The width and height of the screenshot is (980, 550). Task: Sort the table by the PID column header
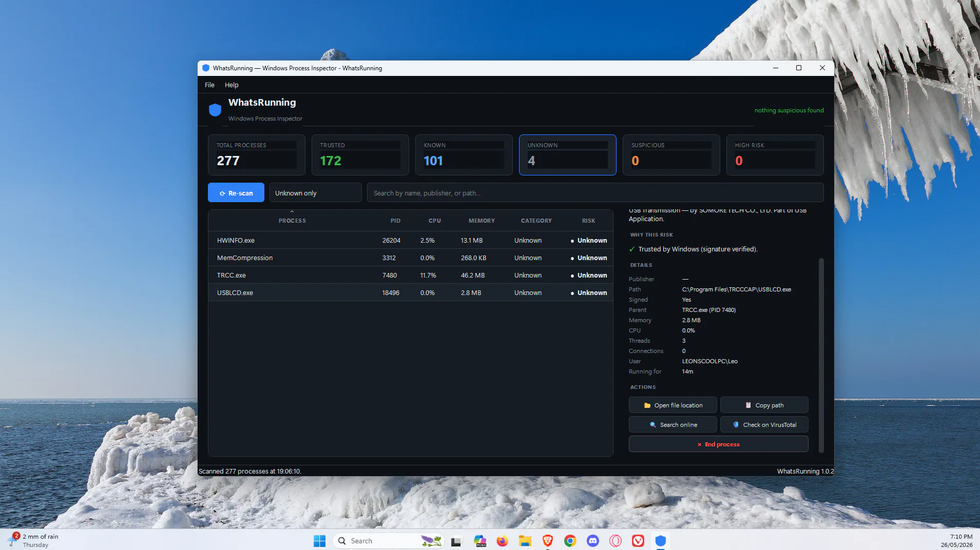click(395, 221)
